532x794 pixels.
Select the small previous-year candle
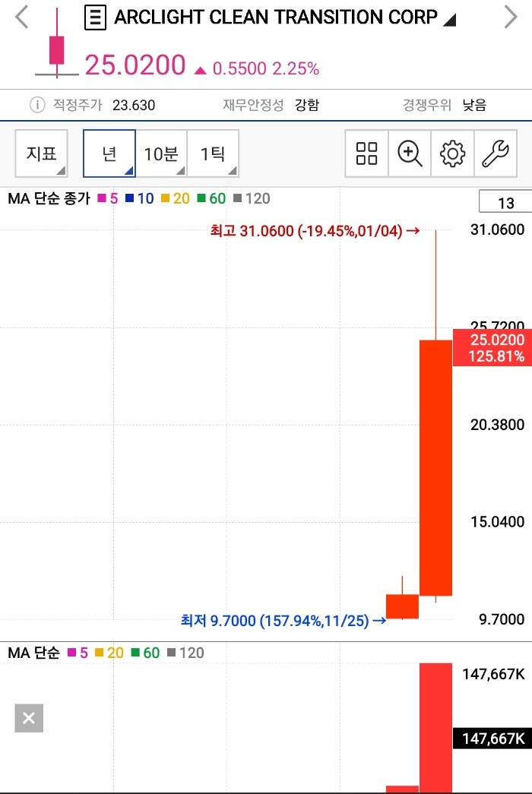tap(402, 606)
